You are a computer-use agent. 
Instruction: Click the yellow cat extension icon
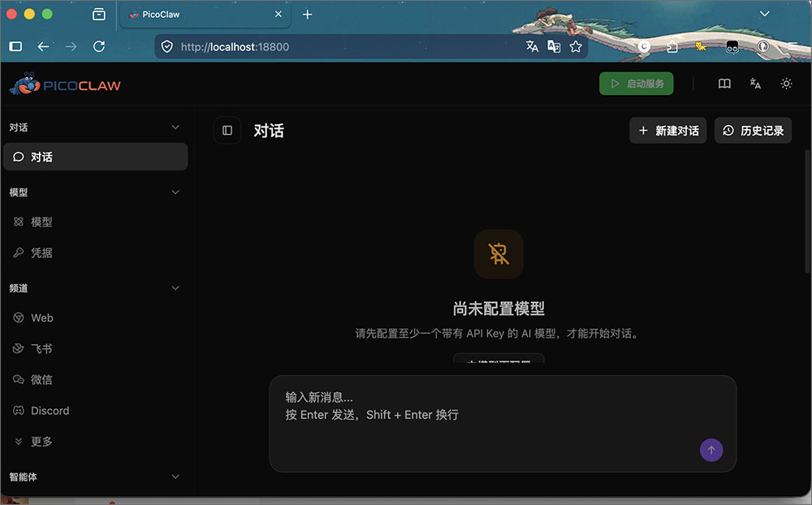coord(701,46)
